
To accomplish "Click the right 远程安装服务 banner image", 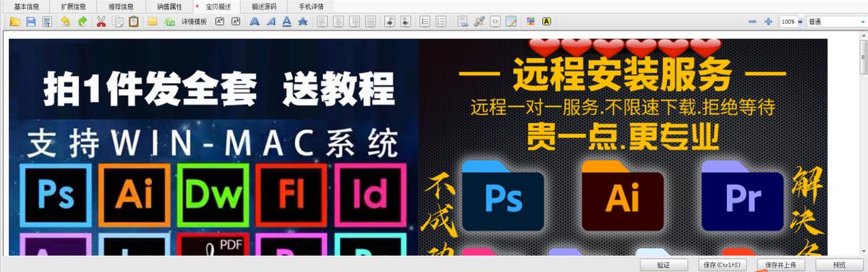I will (x=623, y=147).
